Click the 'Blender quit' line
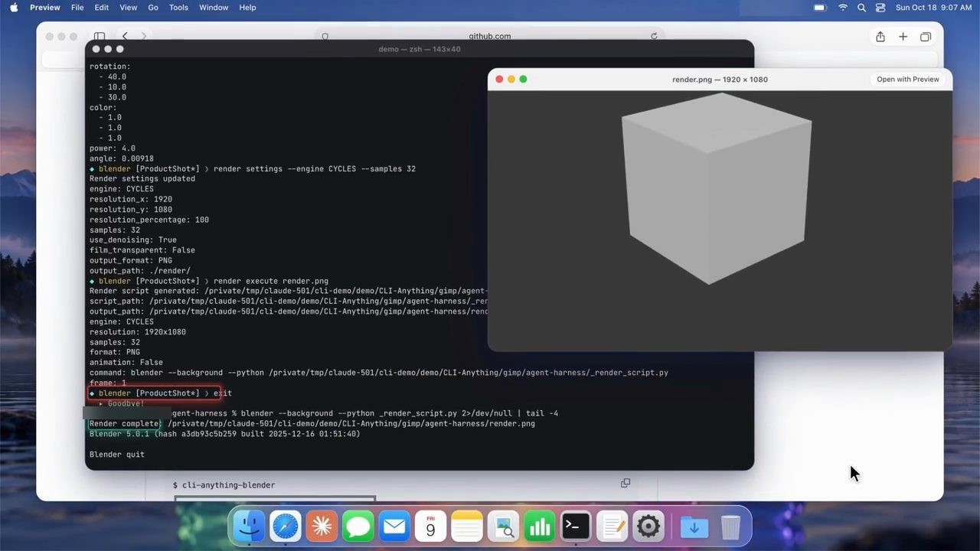Viewport: 980px width, 551px height. (117, 455)
